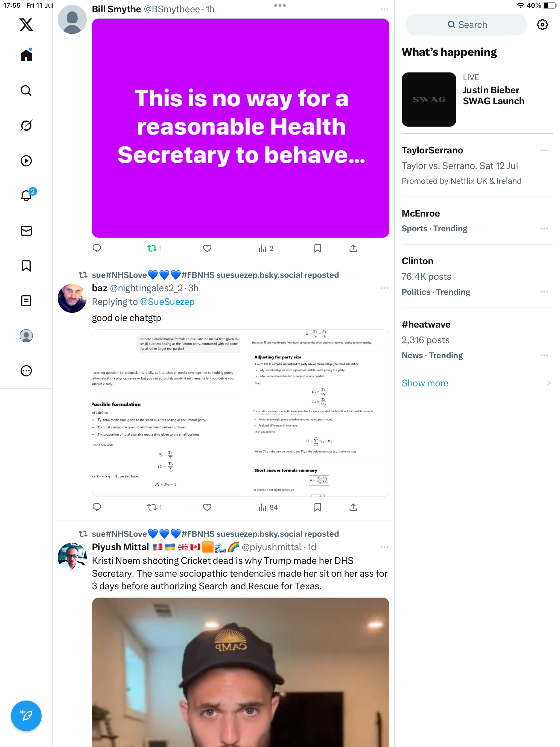560x747 pixels.
Task: Expand Show more trends chevron
Action: (549, 383)
